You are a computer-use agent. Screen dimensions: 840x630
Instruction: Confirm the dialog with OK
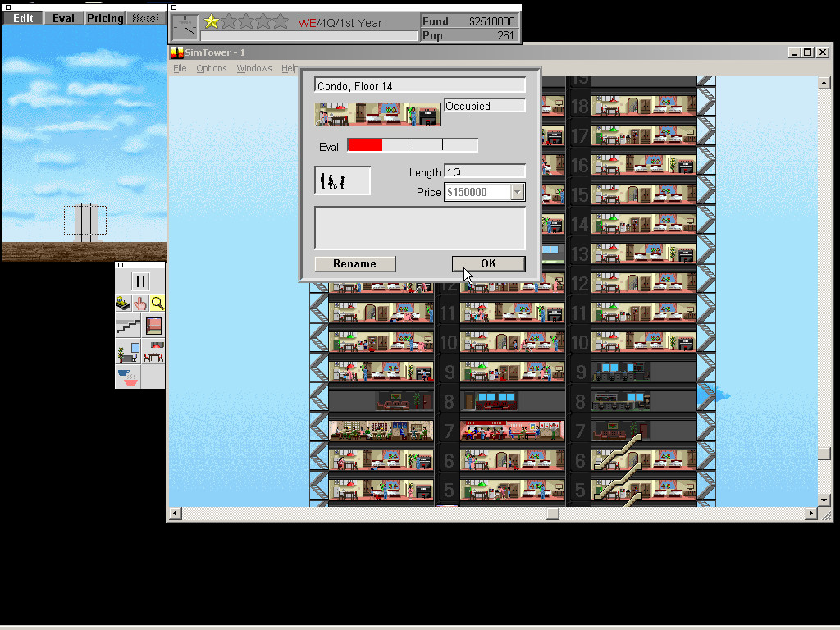[x=489, y=263]
